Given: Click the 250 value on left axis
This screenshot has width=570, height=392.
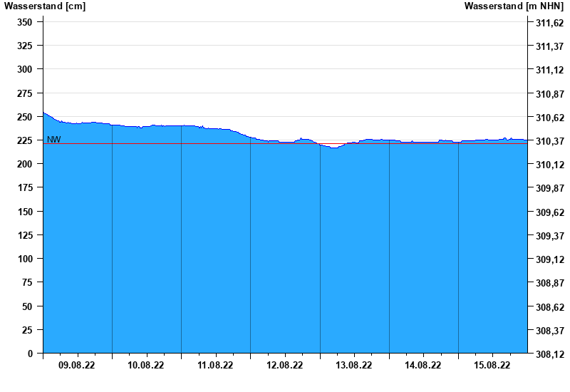Looking at the screenshot, I should [x=25, y=117].
